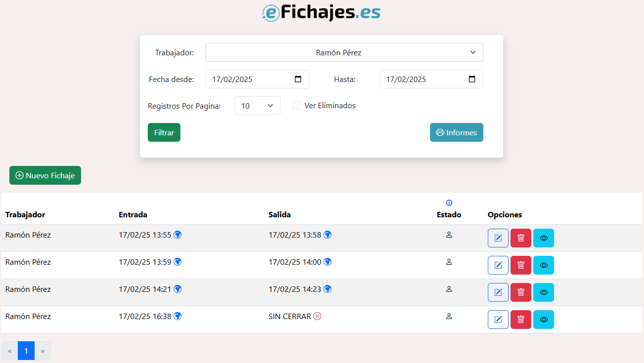Open Informes reports
The image size is (644, 363).
[456, 132]
